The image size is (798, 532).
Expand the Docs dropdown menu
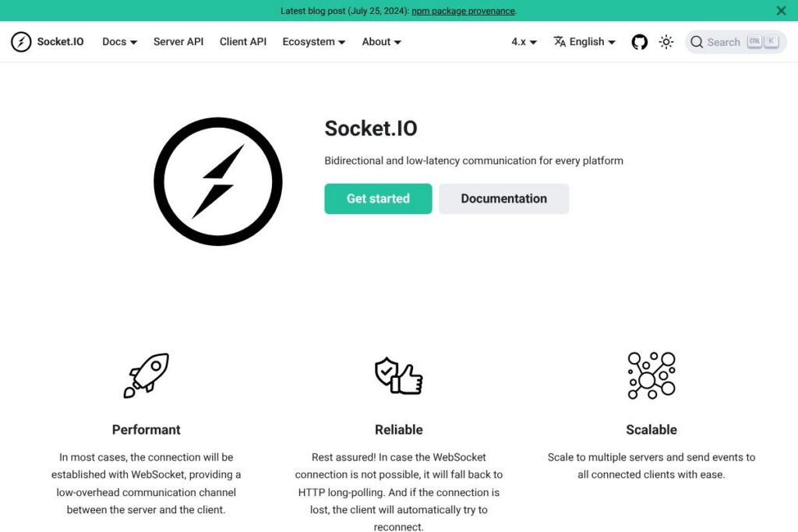tap(119, 42)
